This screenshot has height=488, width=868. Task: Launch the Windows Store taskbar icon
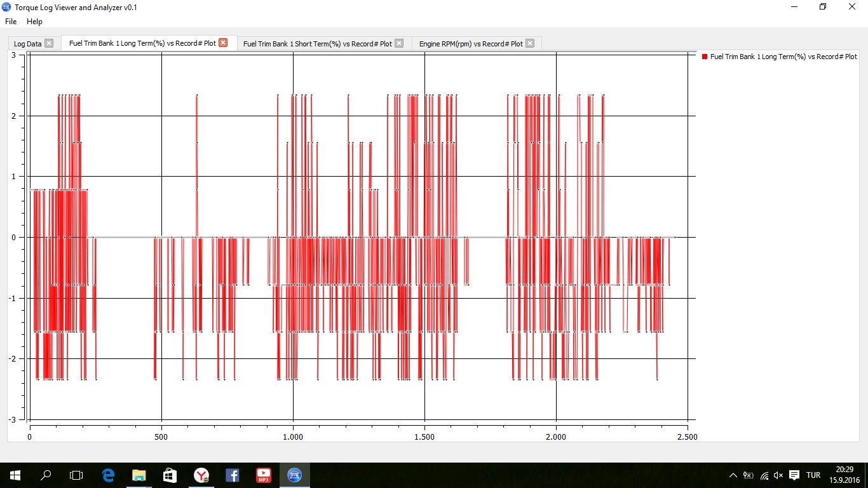(170, 475)
